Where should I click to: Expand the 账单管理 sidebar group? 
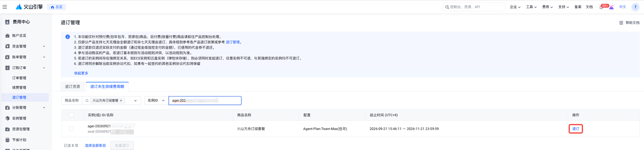(x=44, y=57)
